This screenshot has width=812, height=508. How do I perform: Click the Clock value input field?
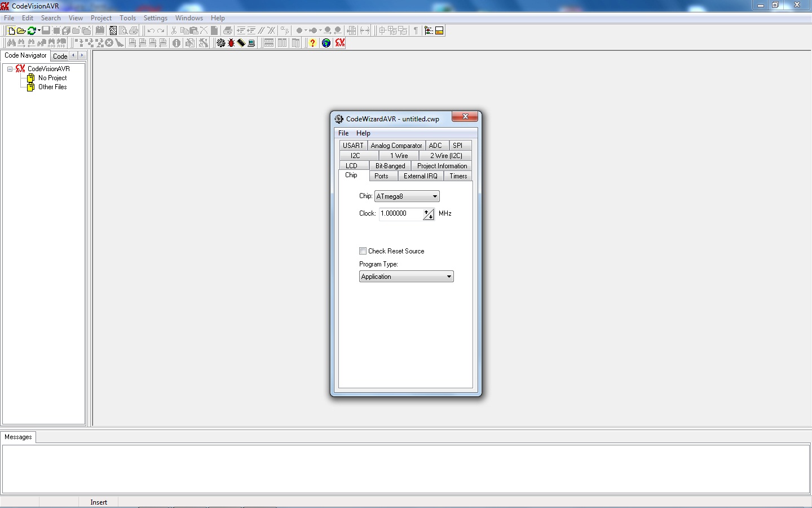tap(400, 213)
